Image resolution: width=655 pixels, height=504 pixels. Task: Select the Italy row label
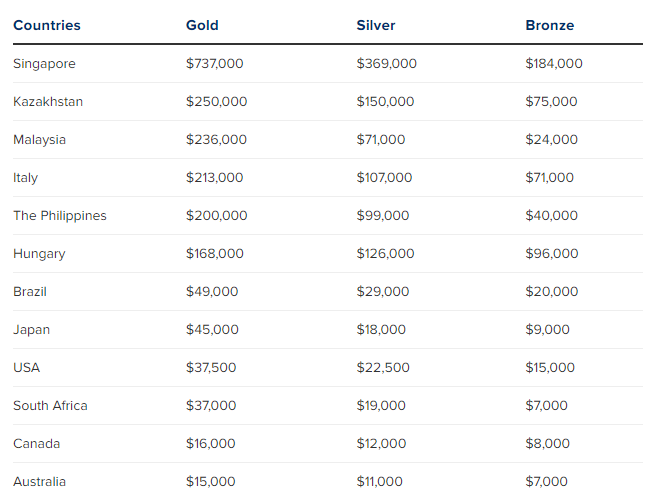tap(26, 178)
